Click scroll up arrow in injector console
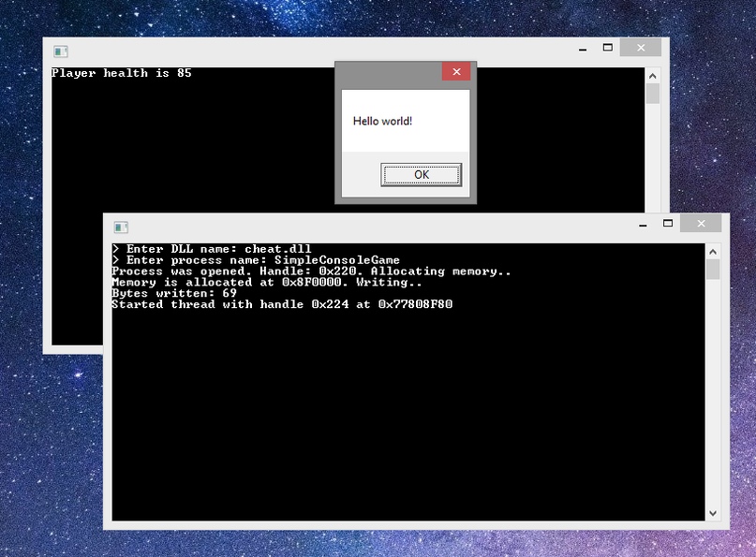The height and width of the screenshot is (557, 756). [713, 251]
